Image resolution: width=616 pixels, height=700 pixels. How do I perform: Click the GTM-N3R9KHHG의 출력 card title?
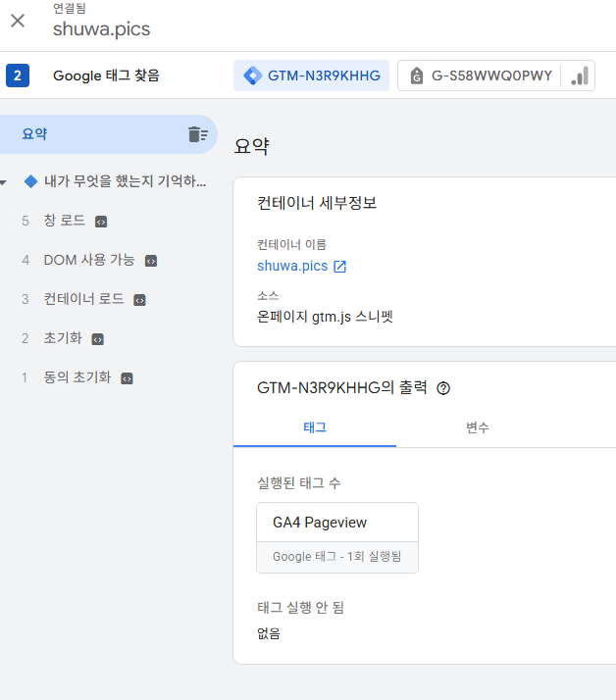coord(342,387)
